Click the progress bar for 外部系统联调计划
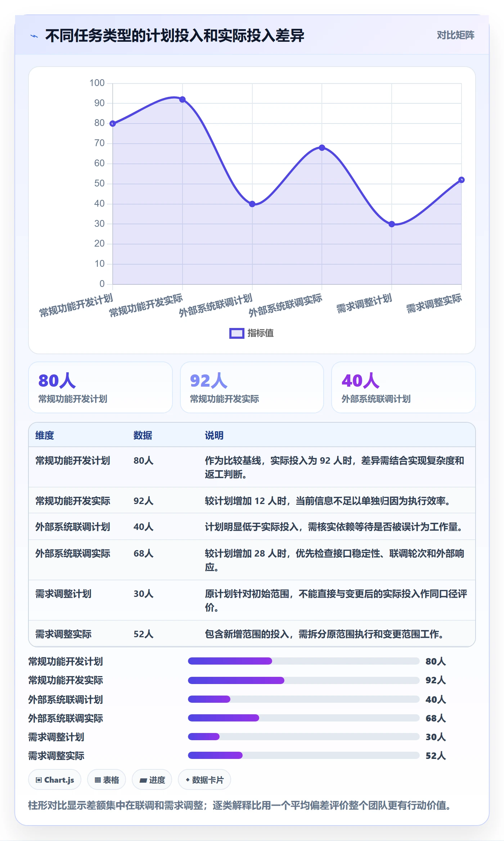The image size is (504, 841). (304, 699)
